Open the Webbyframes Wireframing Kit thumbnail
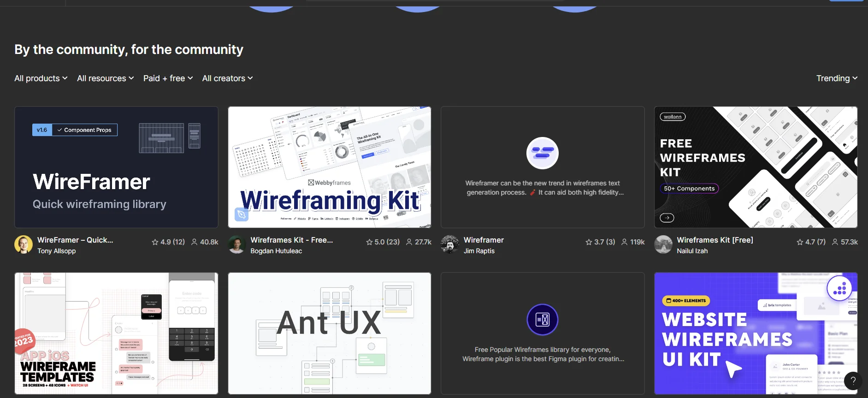 (x=330, y=167)
